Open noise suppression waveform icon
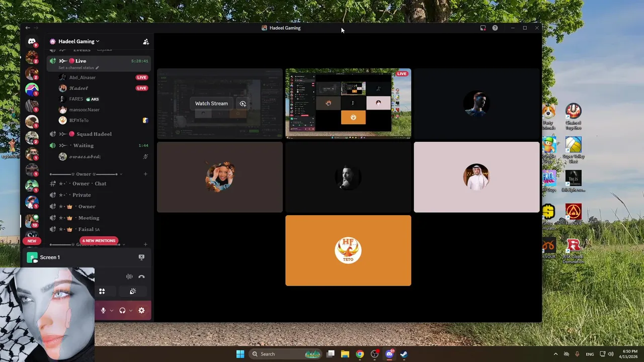The image size is (644, 362). point(129,277)
